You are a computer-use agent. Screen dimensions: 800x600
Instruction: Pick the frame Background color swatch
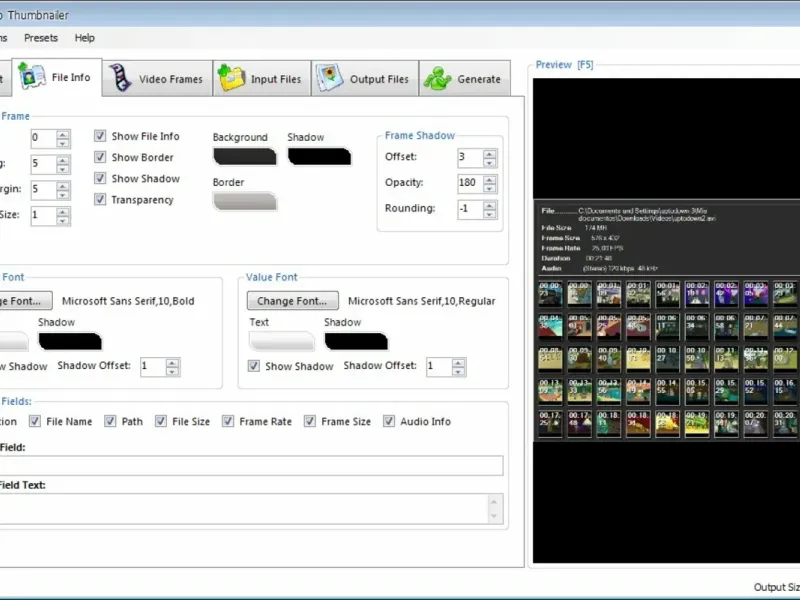point(245,157)
